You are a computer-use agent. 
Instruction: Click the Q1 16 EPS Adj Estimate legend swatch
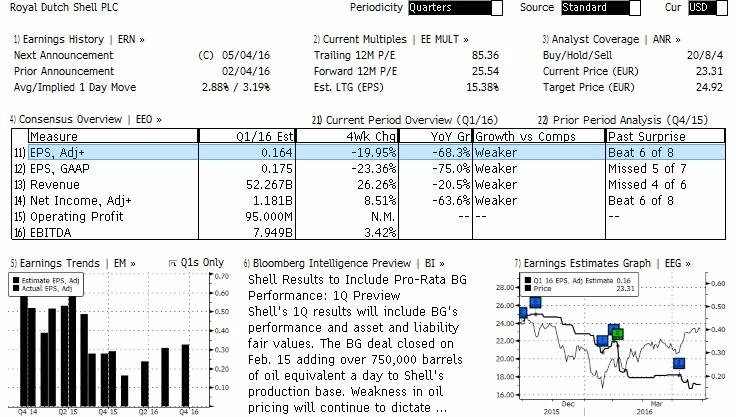point(528,280)
